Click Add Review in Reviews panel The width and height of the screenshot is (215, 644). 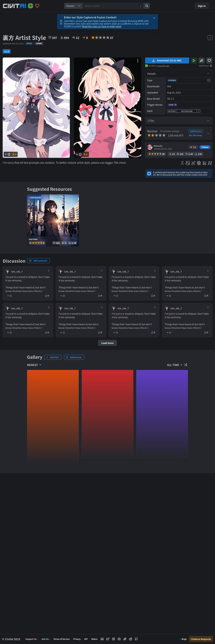pos(195,131)
